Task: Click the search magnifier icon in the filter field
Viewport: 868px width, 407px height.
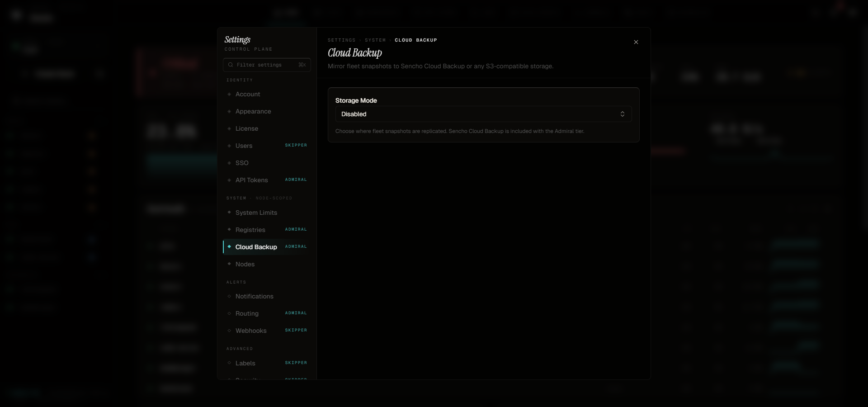Action: point(231,65)
